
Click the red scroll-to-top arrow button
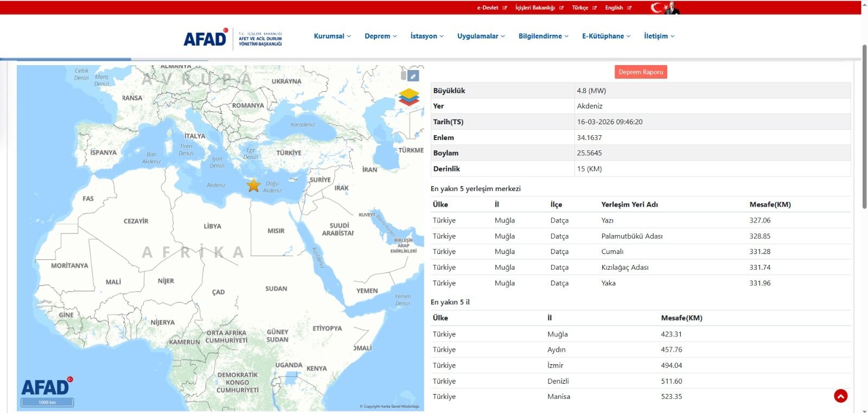[x=840, y=396]
